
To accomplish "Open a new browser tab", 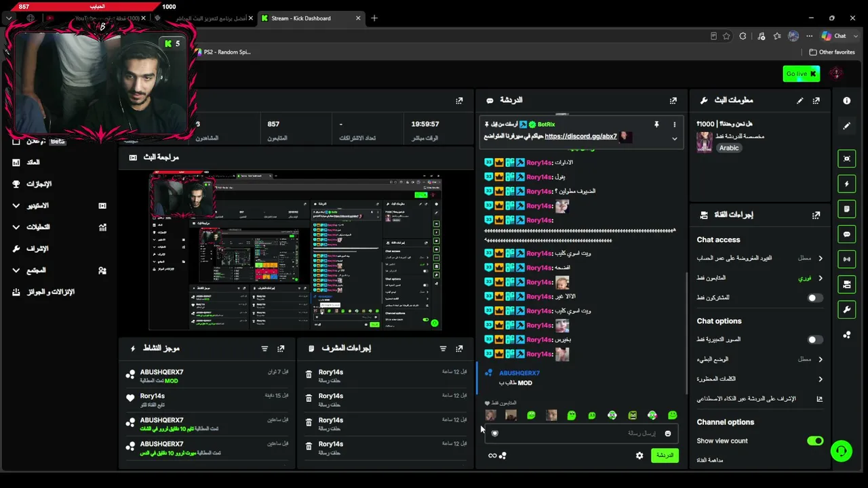I will point(374,18).
